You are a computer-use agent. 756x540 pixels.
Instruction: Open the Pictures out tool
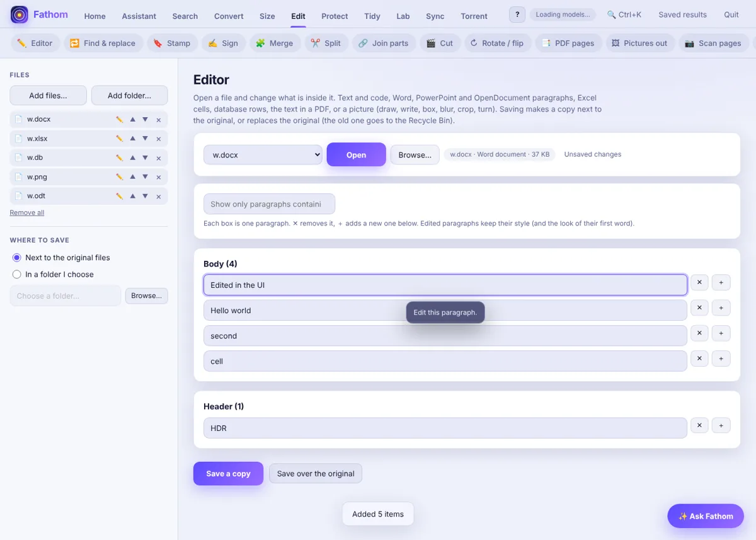coord(640,43)
